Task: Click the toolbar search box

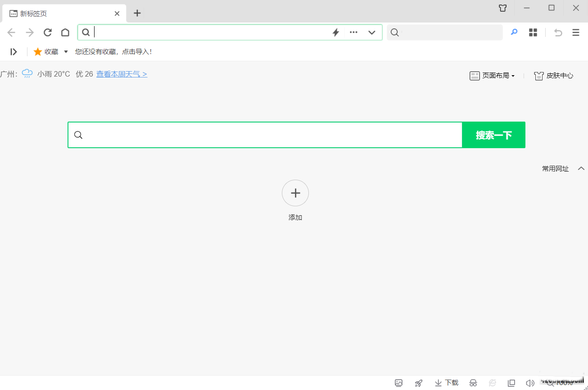Action: pos(445,32)
